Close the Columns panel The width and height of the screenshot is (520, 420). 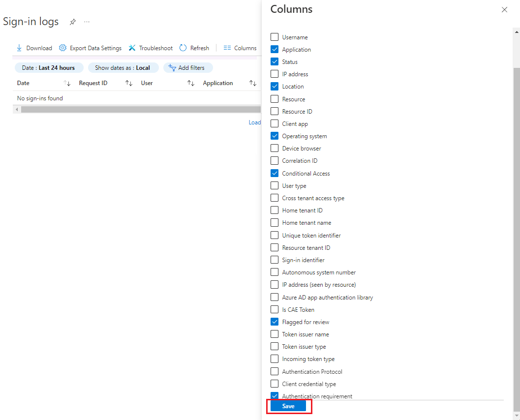pos(504,10)
